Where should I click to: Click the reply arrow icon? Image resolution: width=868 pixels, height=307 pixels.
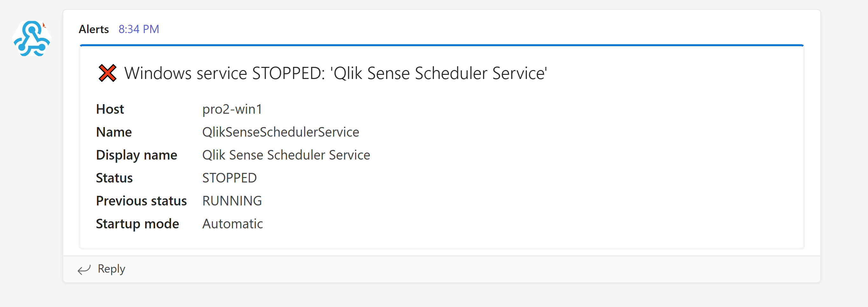tap(84, 269)
